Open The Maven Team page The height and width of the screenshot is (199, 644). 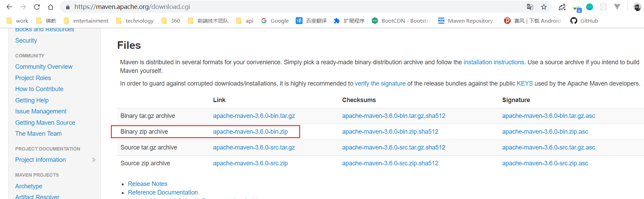[39, 134]
